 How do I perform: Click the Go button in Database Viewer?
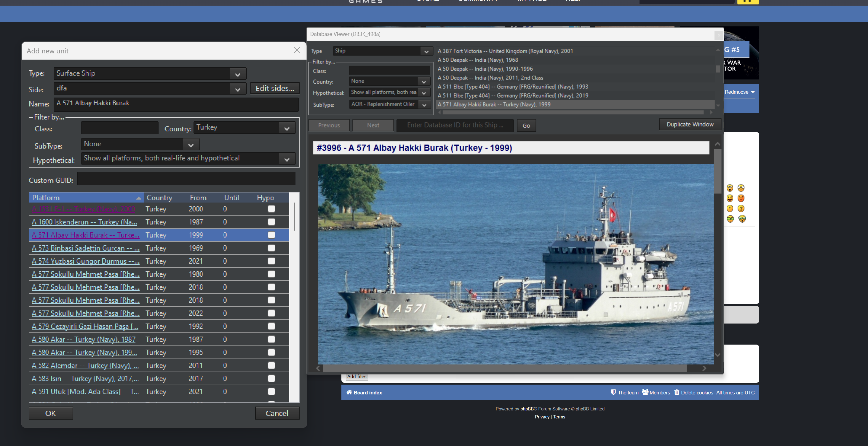click(x=526, y=125)
